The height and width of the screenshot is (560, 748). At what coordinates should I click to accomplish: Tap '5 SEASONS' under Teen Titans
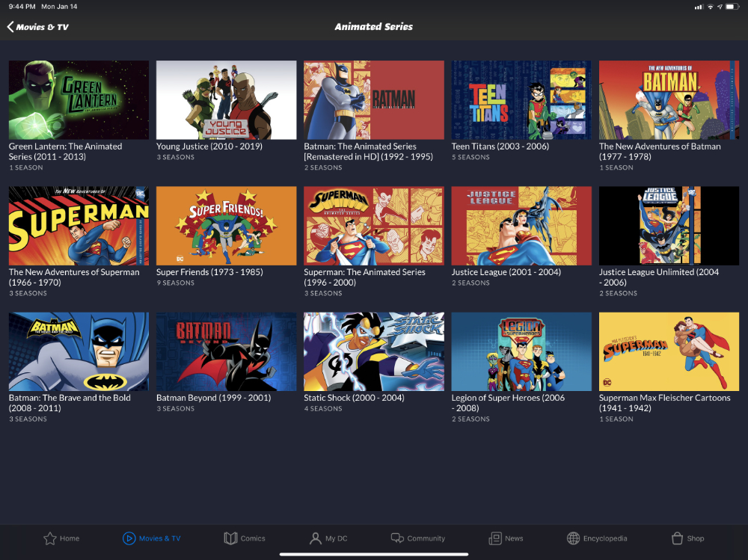470,157
